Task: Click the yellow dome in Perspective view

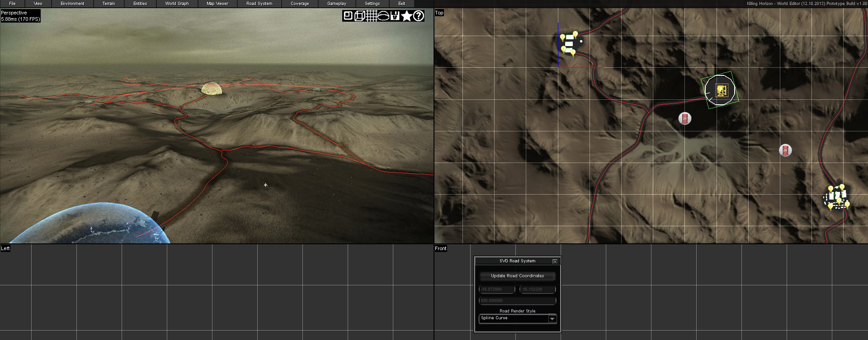Action: 212,88
